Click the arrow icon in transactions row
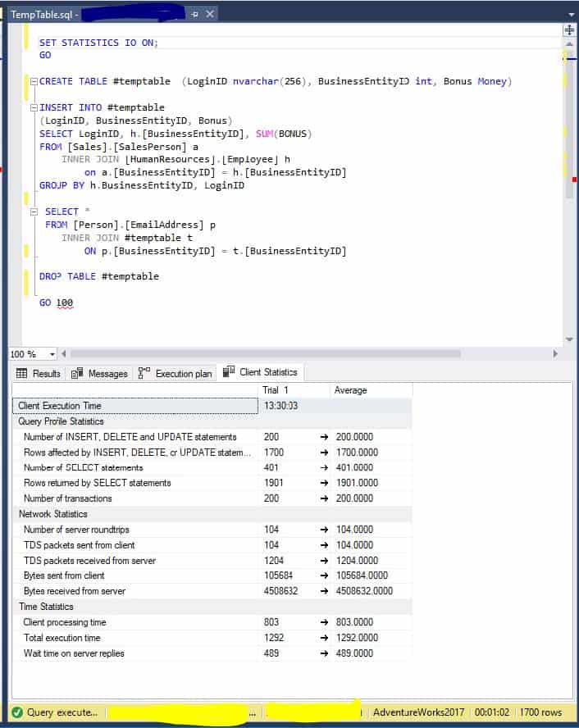This screenshot has height=728, width=579. (x=324, y=498)
